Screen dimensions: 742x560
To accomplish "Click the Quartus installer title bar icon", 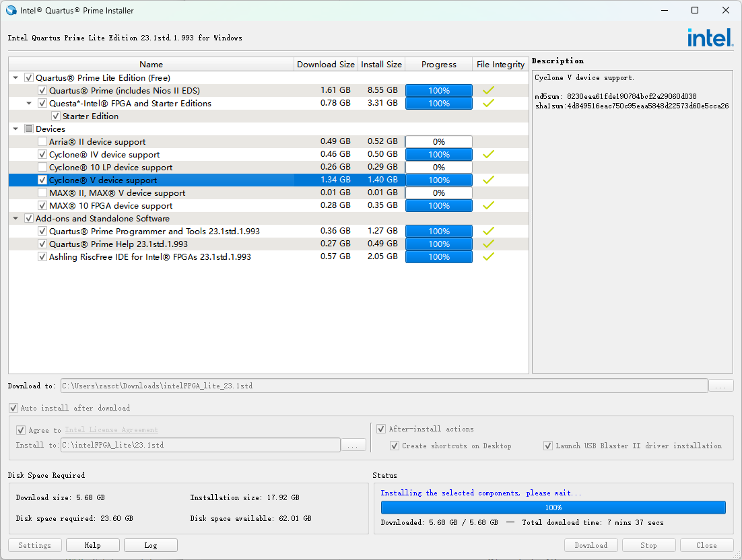I will (x=11, y=10).
